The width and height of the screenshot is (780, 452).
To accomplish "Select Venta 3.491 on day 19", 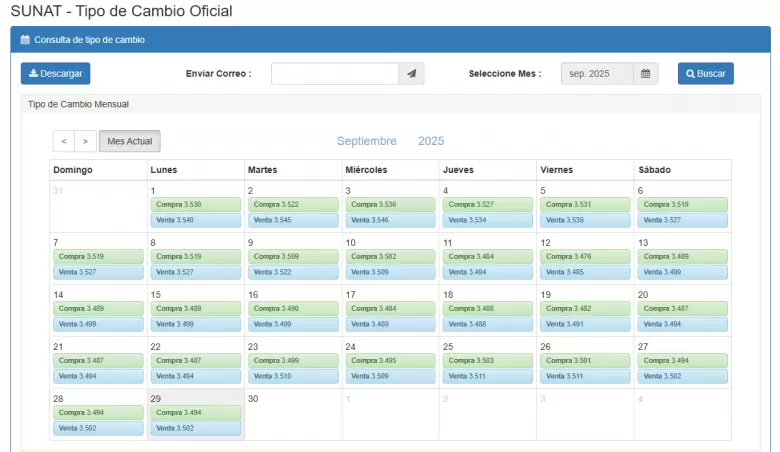I will coord(585,324).
